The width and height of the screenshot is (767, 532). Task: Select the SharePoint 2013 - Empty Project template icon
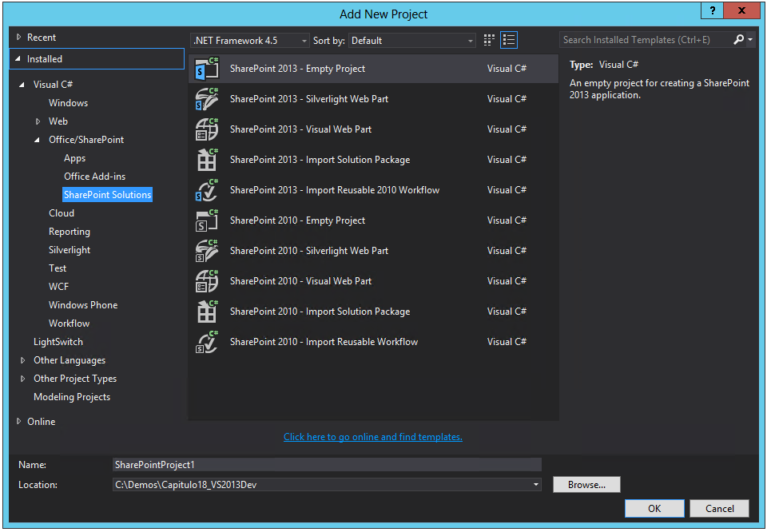tap(207, 68)
